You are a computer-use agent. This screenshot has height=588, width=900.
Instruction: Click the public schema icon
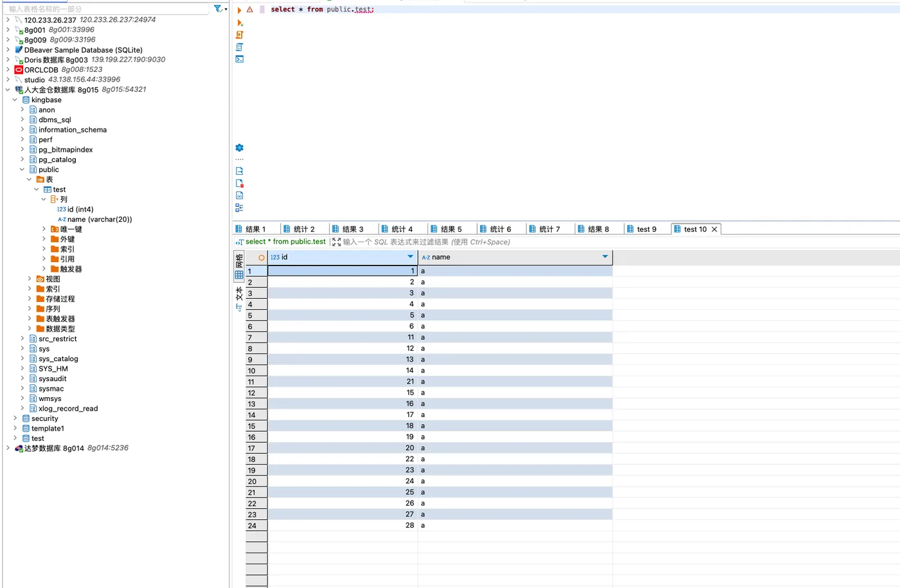(33, 170)
